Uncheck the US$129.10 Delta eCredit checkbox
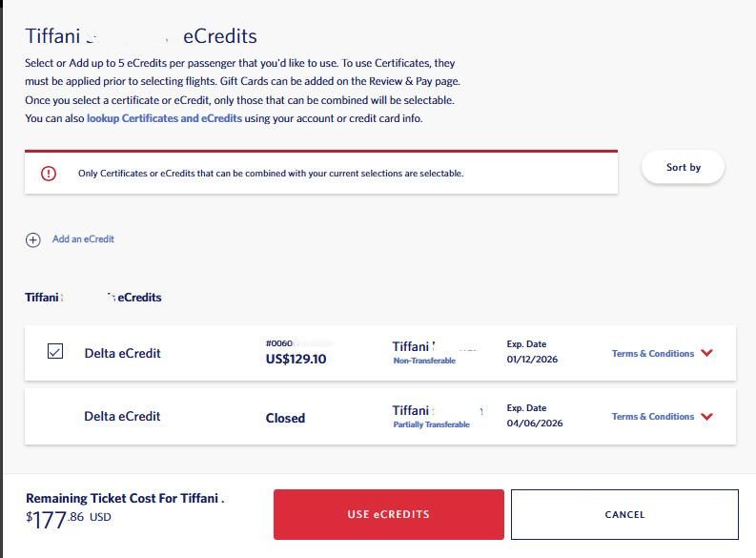The image size is (756, 558). click(55, 352)
